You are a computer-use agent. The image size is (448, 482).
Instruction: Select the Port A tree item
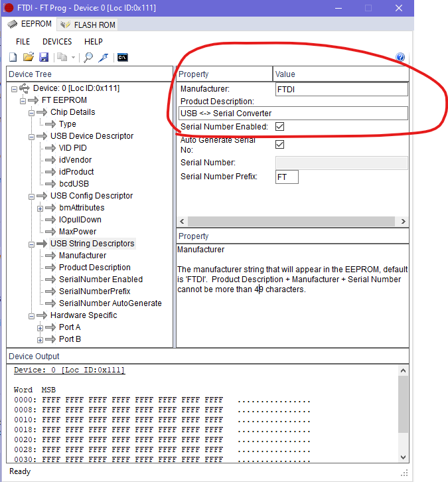[70, 327]
